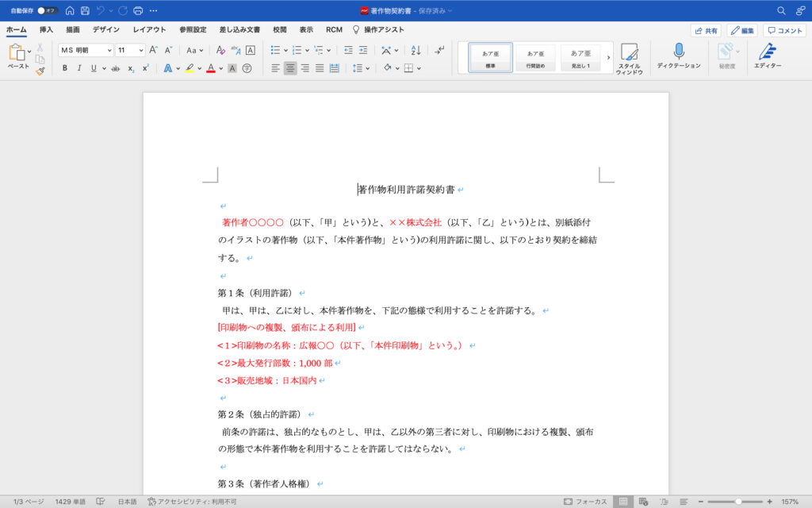Click the 157% zoom level

click(790, 502)
